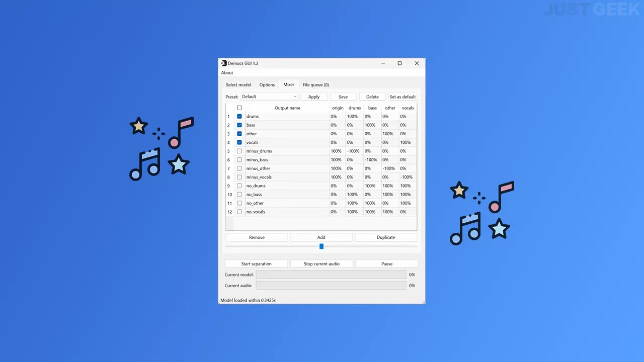Maximize the Demucs GUI window
644x362 pixels.
(x=400, y=63)
